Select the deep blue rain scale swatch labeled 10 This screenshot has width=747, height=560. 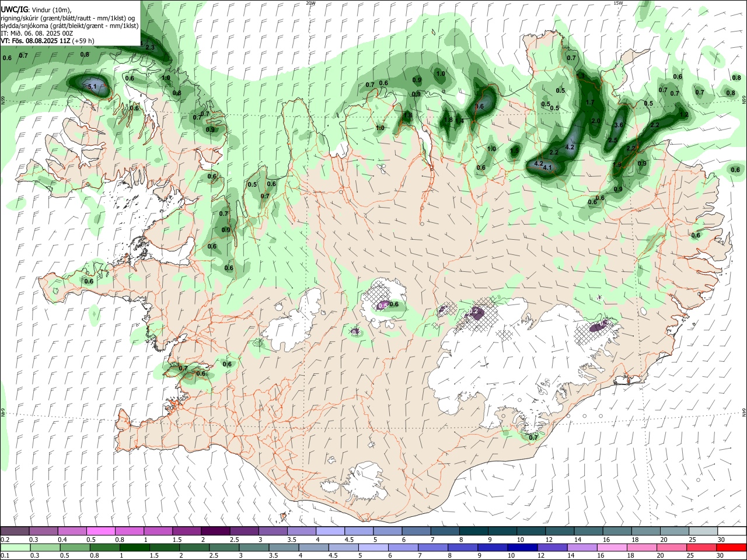[522, 547]
